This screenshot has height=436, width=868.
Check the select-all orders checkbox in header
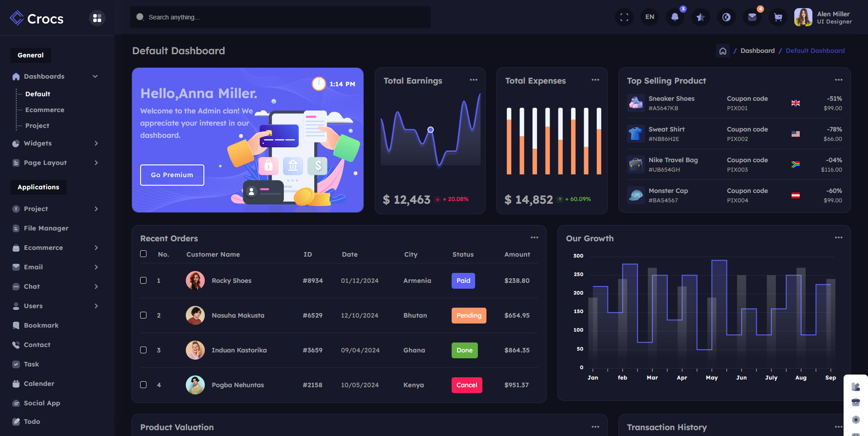(143, 254)
